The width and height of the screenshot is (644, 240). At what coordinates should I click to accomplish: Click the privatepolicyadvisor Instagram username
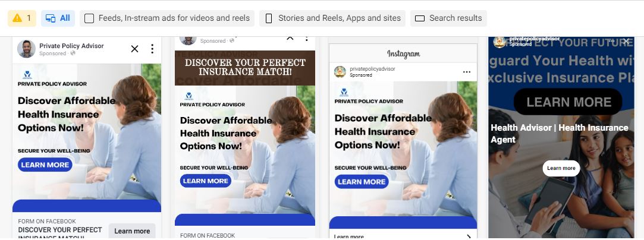click(372, 69)
